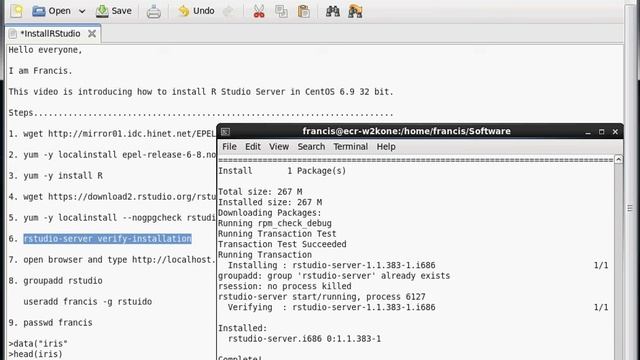Screen dimensions: 640x360
Task: Open Find and Replace icon
Action: 355,11
